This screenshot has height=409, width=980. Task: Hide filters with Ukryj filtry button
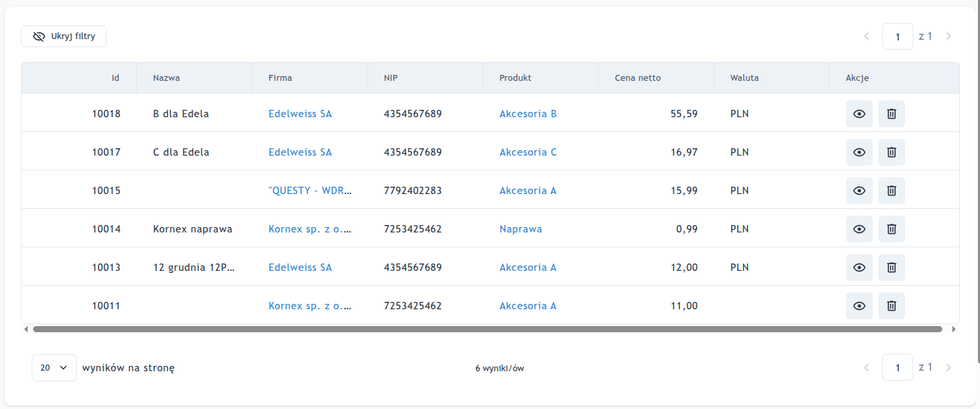click(63, 36)
